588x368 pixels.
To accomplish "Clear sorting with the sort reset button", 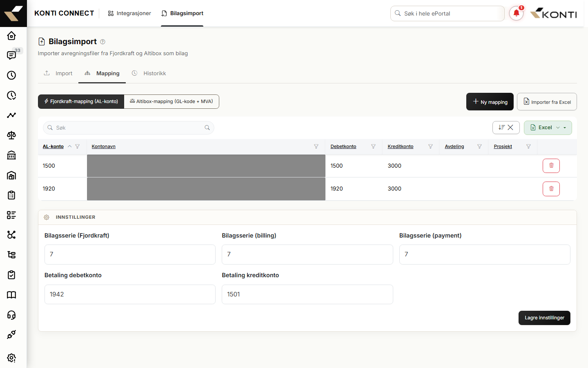I will coord(506,128).
